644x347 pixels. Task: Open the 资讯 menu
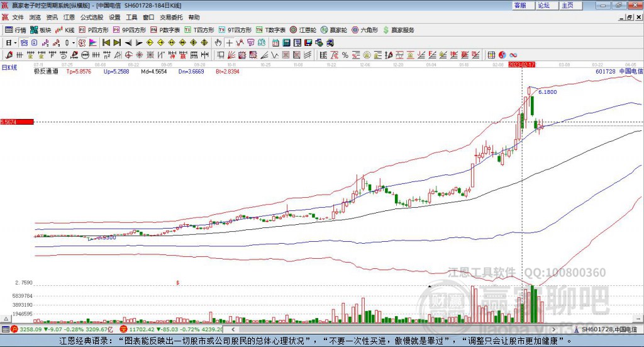point(52,17)
